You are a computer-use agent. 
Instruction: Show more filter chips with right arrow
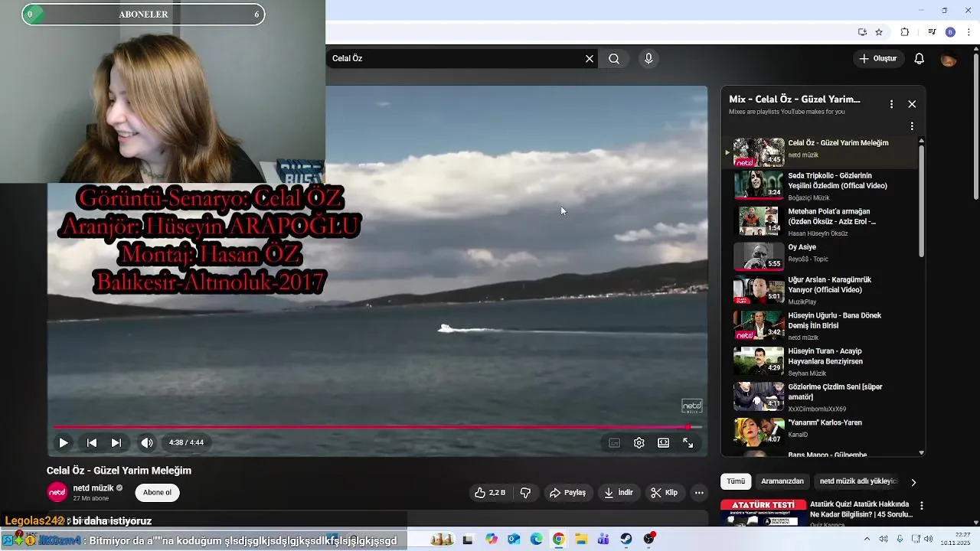point(913,482)
